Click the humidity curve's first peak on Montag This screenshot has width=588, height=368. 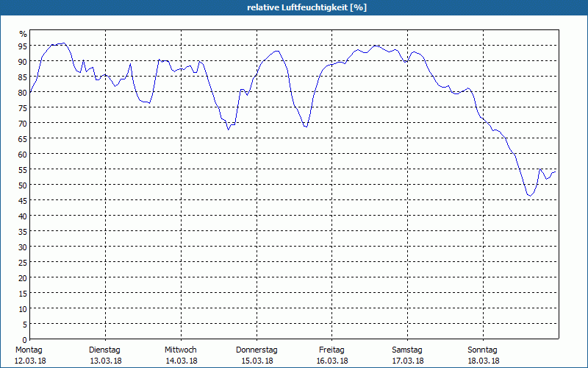64,43
